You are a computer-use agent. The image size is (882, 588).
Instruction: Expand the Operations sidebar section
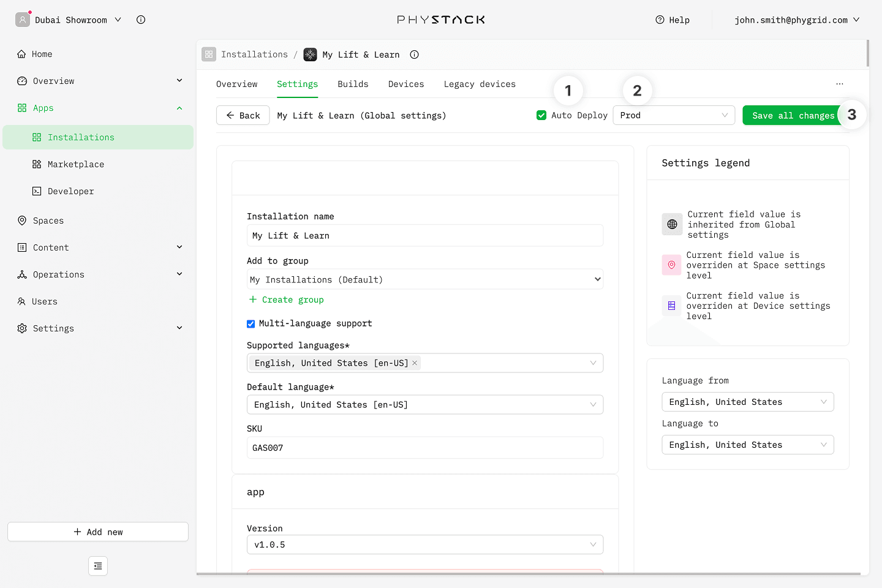(179, 274)
